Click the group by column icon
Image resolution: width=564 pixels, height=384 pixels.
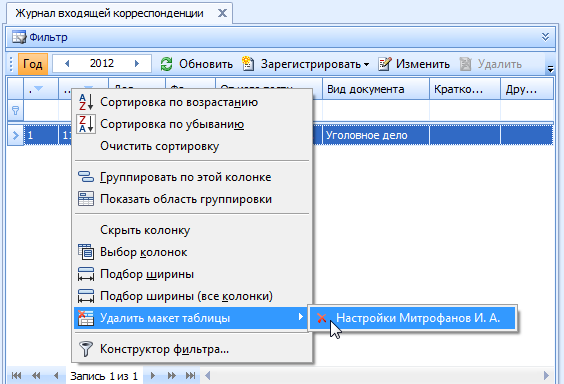[86, 177]
